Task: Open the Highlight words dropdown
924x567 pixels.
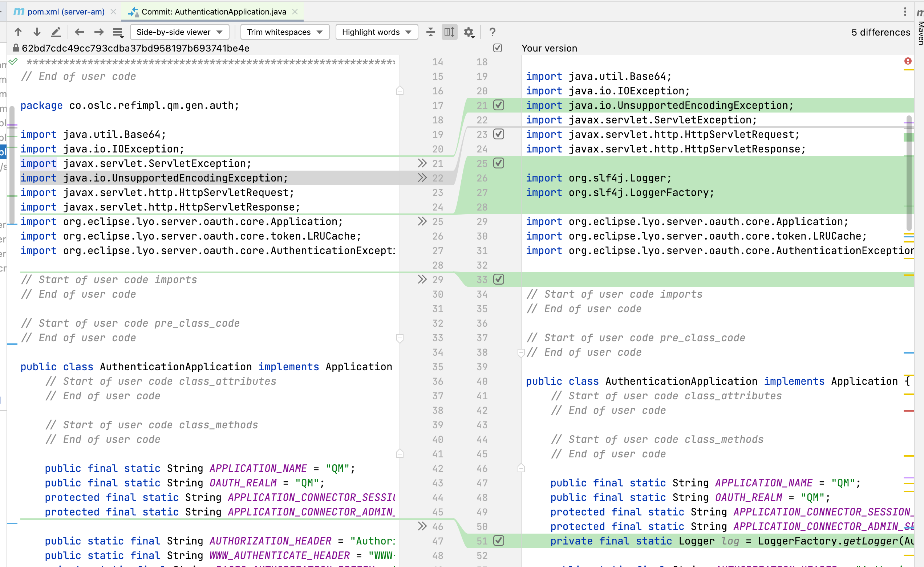Action: click(376, 32)
